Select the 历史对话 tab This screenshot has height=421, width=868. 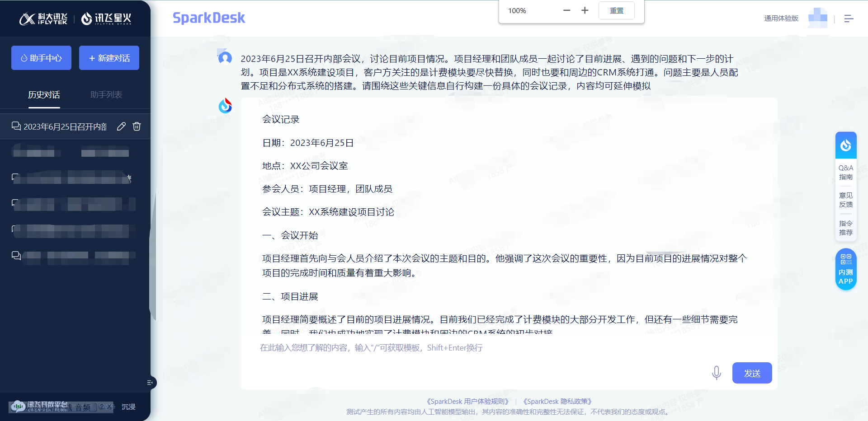click(x=44, y=95)
